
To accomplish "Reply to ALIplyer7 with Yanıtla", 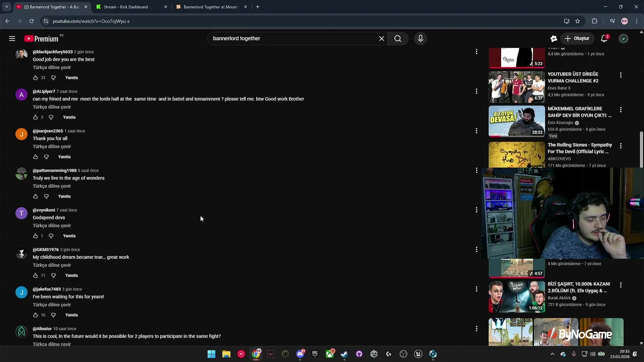I will pyautogui.click(x=69, y=117).
